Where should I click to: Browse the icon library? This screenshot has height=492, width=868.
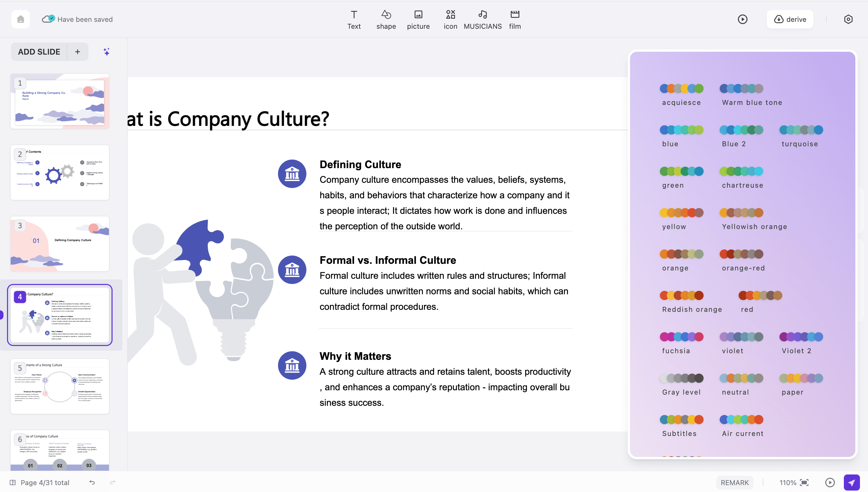point(450,19)
